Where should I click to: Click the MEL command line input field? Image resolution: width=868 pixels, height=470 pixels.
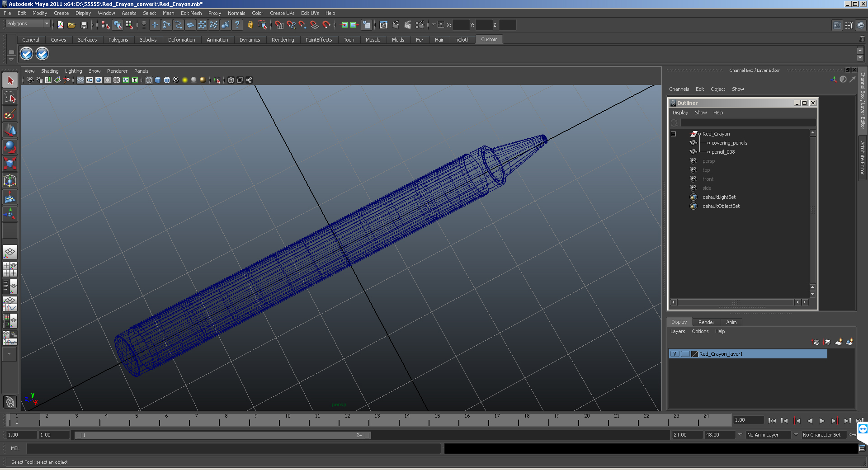[234, 448]
